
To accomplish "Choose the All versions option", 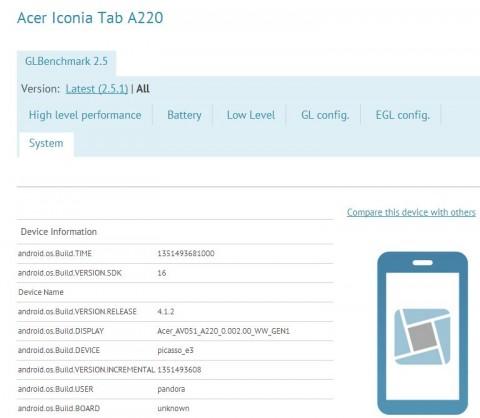I will pyautogui.click(x=143, y=89).
